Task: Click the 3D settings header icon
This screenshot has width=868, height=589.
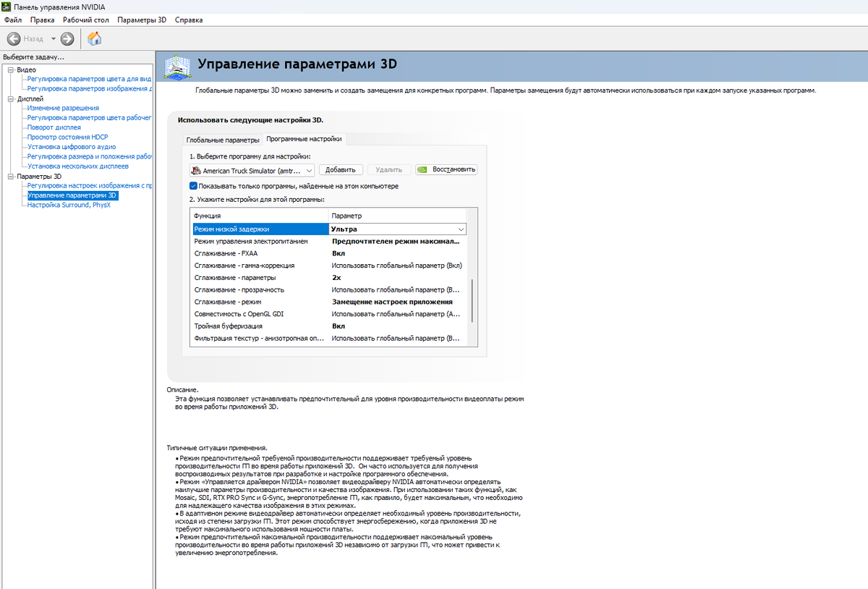Action: (x=177, y=66)
